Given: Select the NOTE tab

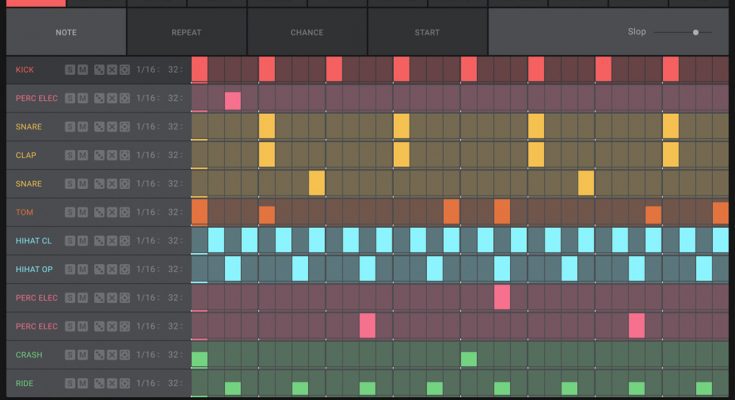Looking at the screenshot, I should click(66, 32).
